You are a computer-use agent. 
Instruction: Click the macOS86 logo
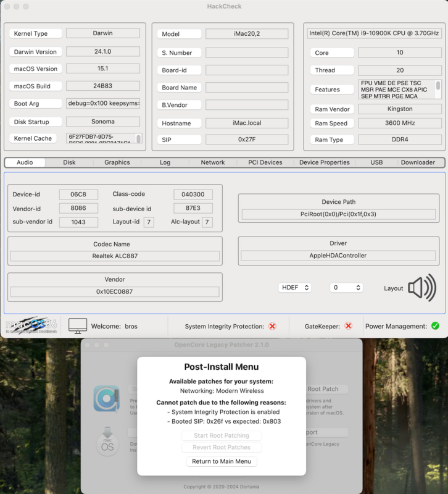(x=31, y=325)
